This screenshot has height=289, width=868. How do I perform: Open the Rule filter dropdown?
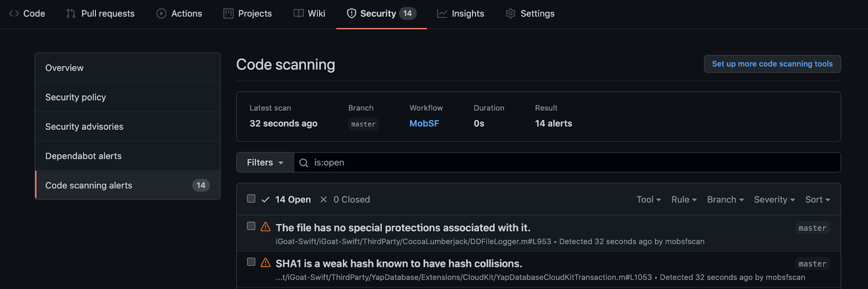684,199
